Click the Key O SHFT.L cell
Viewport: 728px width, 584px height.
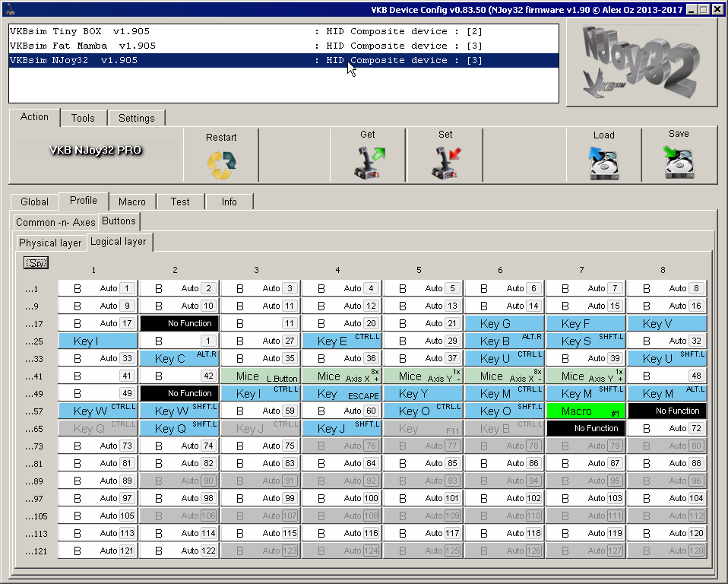pos(505,411)
